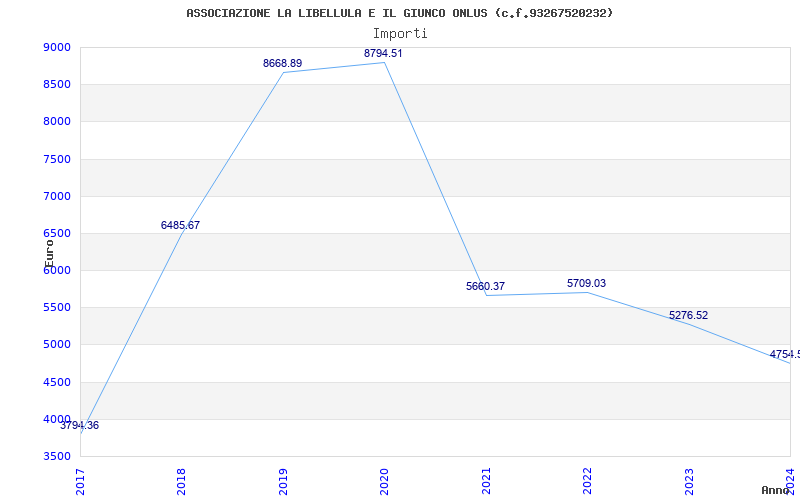Click the chart title ASSOCIAZIONE LA LIBELLULA E IL GIUNCO ONLUS

click(x=399, y=13)
